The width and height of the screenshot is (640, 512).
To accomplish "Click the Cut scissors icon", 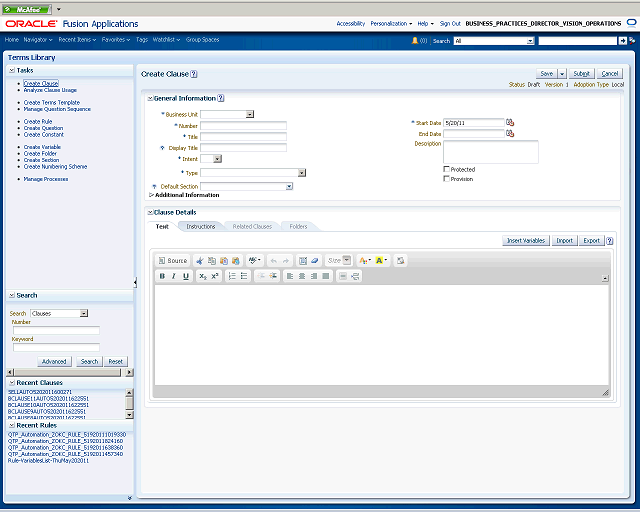I will pyautogui.click(x=200, y=260).
